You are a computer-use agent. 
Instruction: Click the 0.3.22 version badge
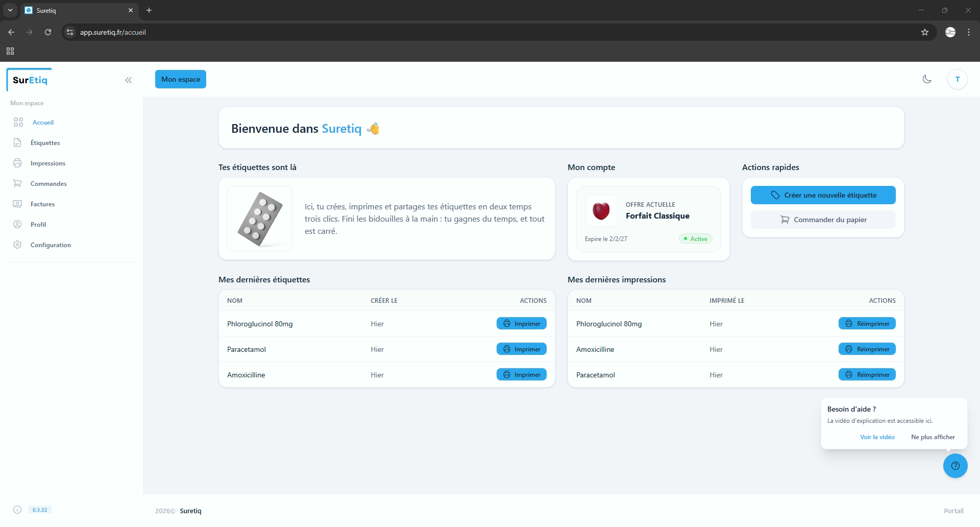(40, 510)
